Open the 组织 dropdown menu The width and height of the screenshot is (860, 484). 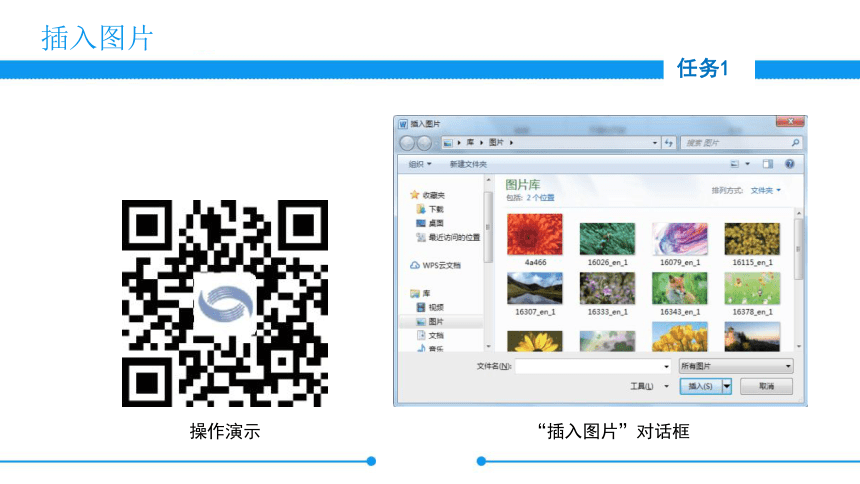tap(420, 164)
